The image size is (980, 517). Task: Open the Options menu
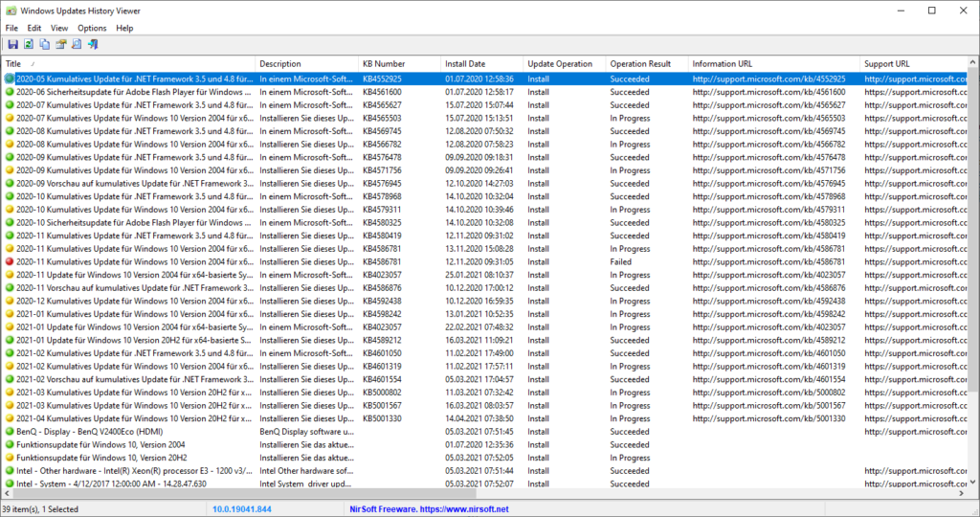92,28
